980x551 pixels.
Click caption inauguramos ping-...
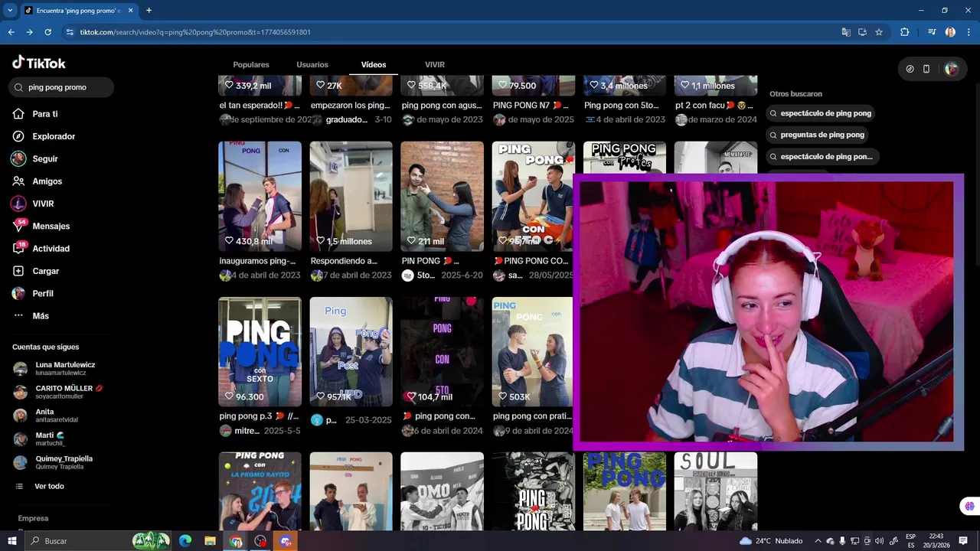pyautogui.click(x=257, y=261)
